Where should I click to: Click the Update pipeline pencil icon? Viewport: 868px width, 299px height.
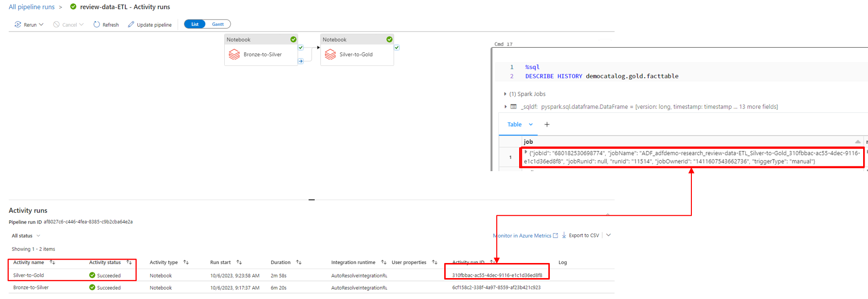(x=131, y=24)
